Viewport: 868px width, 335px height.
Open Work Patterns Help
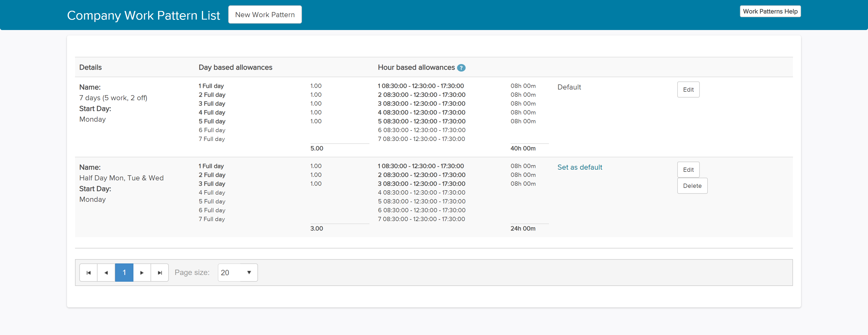coord(770,11)
